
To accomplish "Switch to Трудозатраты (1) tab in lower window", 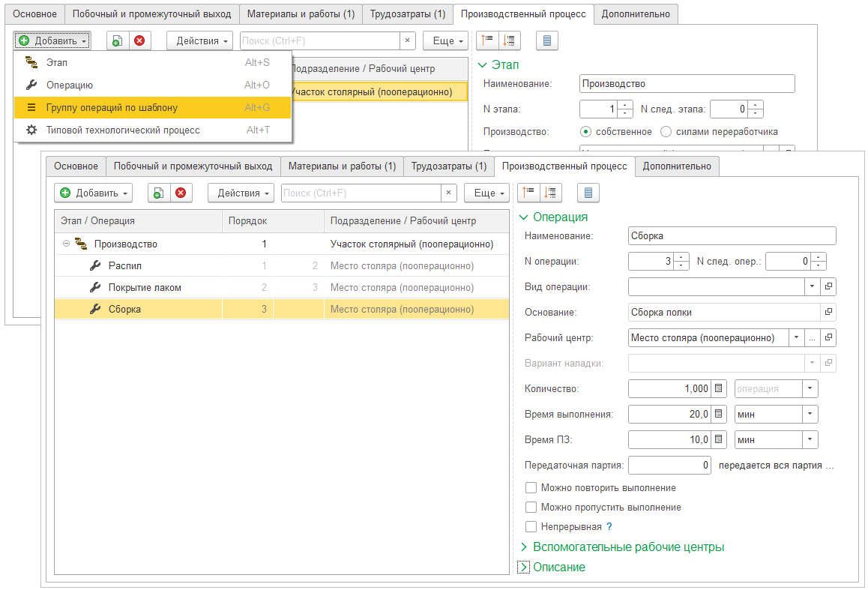I will click(x=449, y=166).
